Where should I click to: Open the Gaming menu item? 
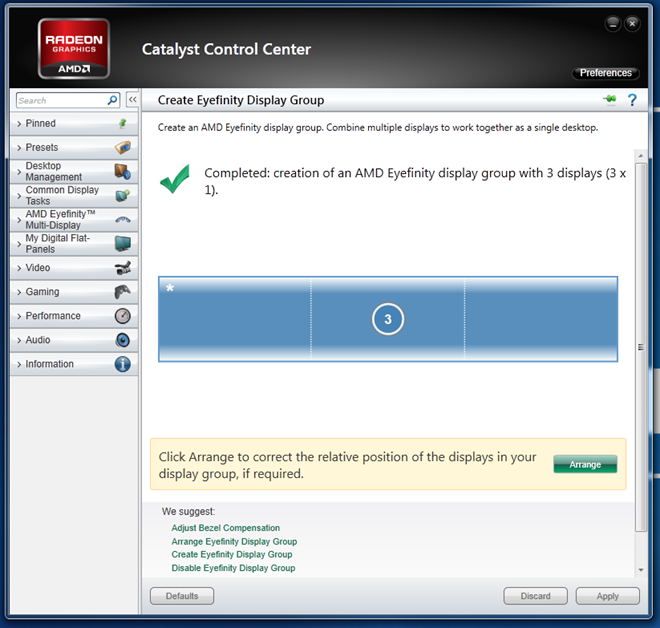tap(74, 292)
